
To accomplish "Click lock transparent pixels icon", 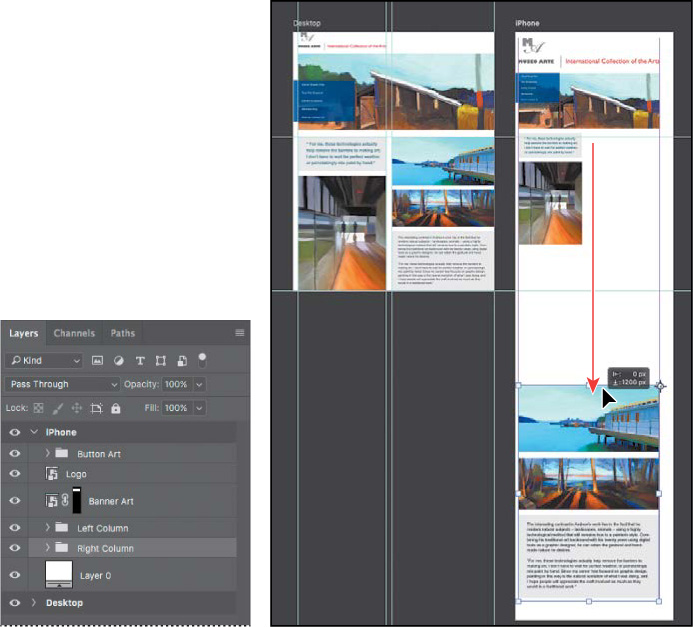I will coord(38,408).
